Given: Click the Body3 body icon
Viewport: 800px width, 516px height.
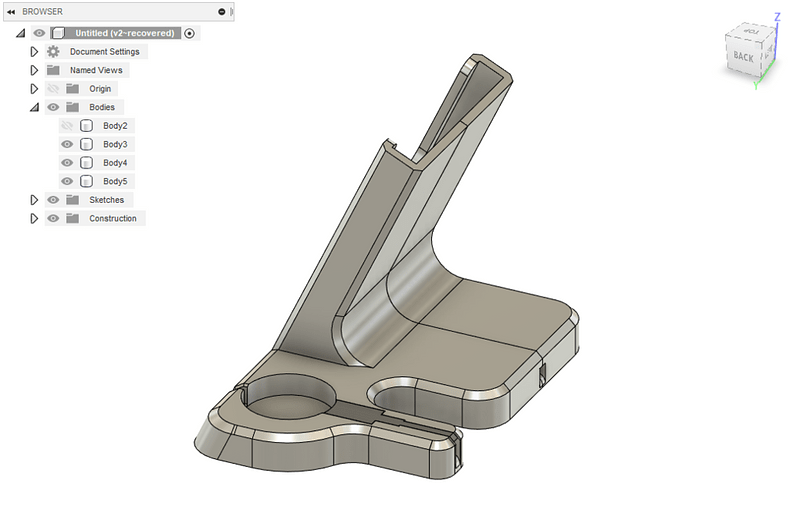Looking at the screenshot, I should tap(86, 144).
